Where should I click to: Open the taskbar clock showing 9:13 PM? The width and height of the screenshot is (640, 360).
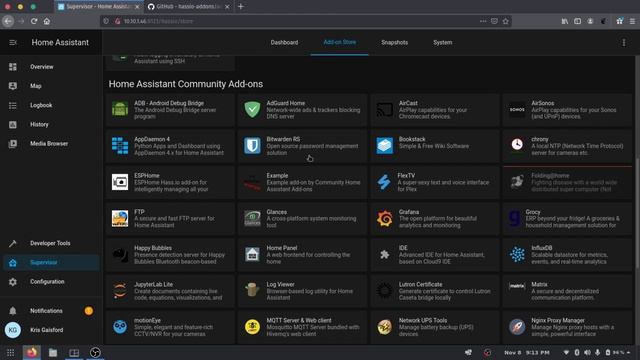click(527, 352)
